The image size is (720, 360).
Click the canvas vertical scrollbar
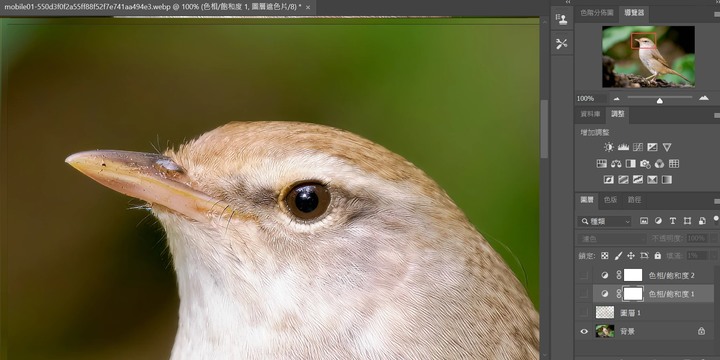pos(544,129)
